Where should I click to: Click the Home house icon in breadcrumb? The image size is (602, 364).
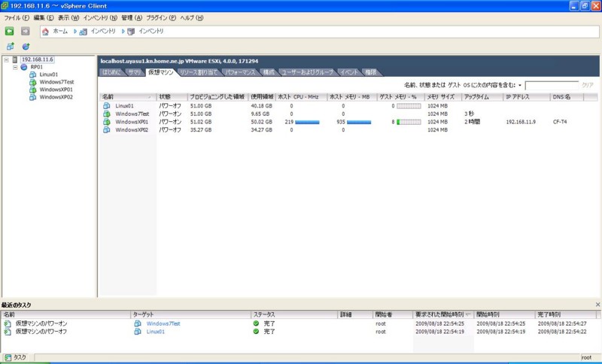pos(45,32)
